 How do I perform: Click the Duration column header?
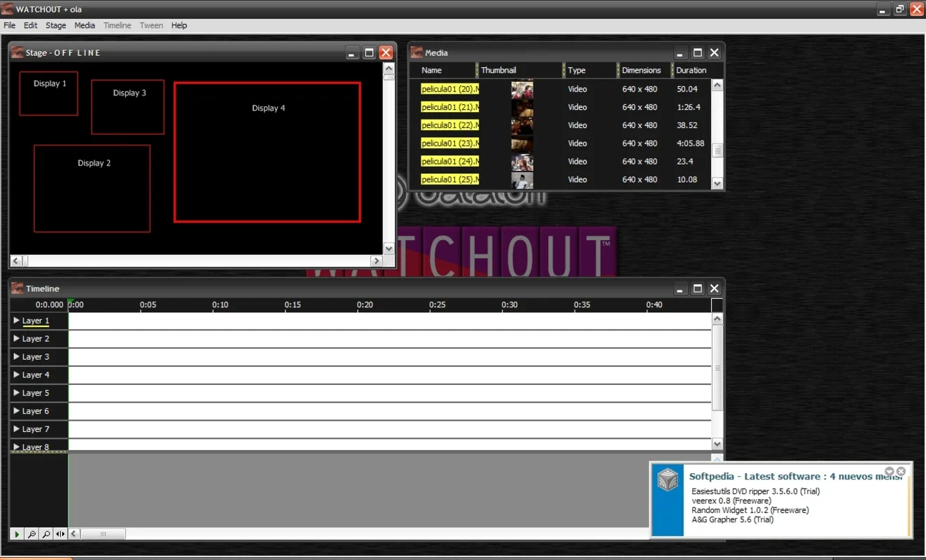click(692, 71)
